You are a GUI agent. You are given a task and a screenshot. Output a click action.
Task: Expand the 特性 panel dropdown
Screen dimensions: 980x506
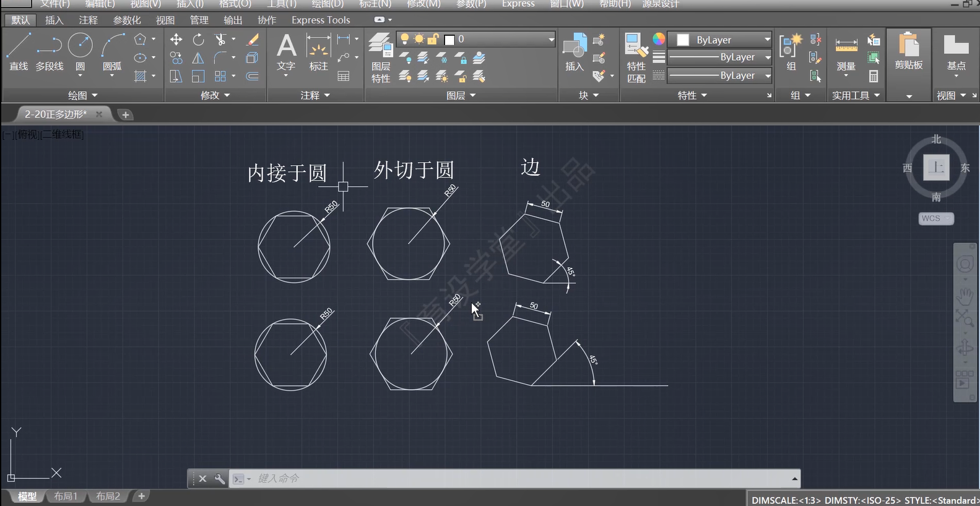coord(692,95)
